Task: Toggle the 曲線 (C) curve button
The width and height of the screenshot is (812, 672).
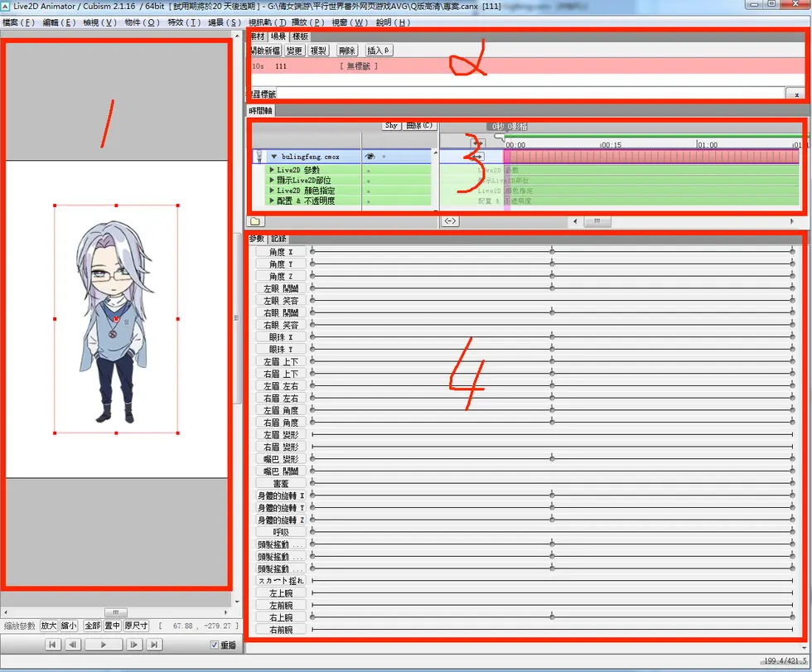Action: click(x=419, y=125)
